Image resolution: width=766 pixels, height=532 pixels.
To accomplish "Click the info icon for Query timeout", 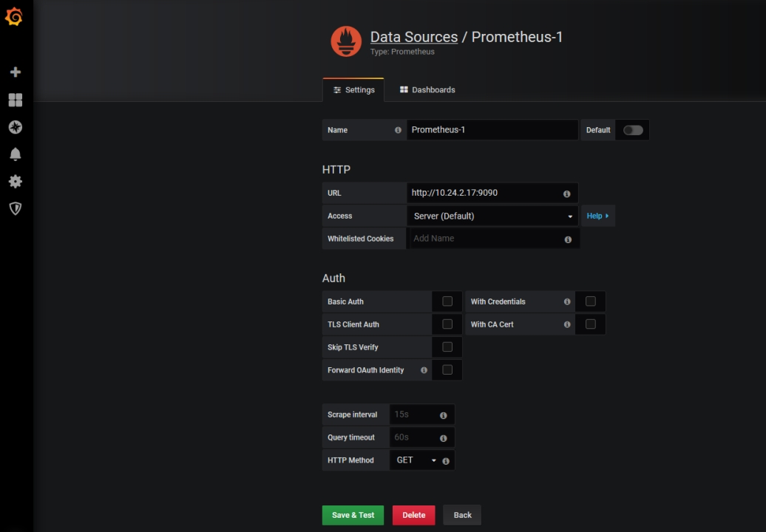I will (x=443, y=438).
